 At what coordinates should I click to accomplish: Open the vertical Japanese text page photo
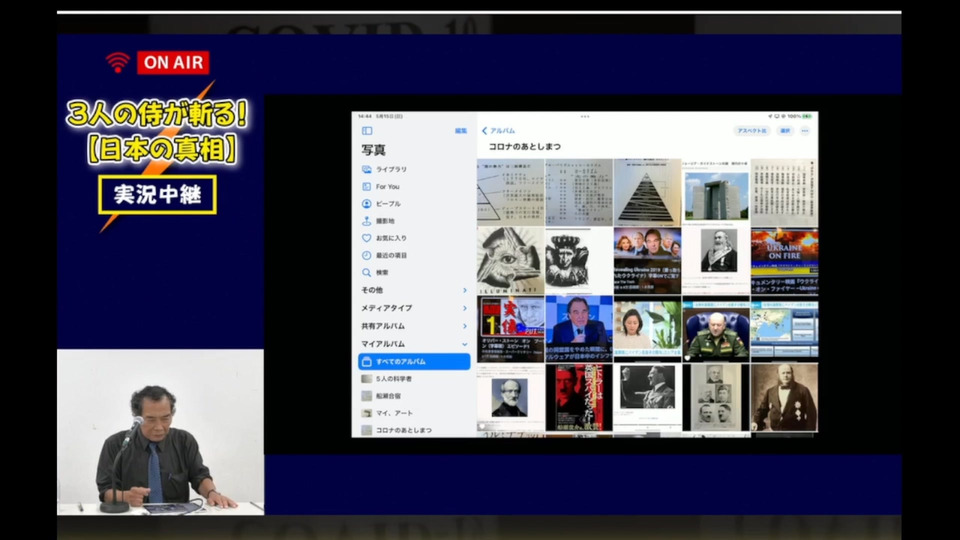coord(784,192)
